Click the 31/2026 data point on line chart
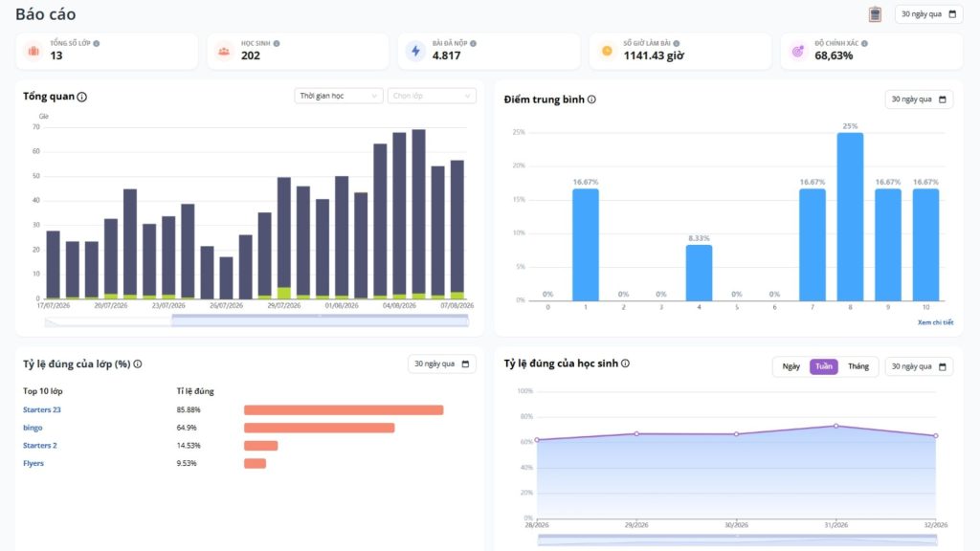The image size is (980, 551). [x=836, y=426]
